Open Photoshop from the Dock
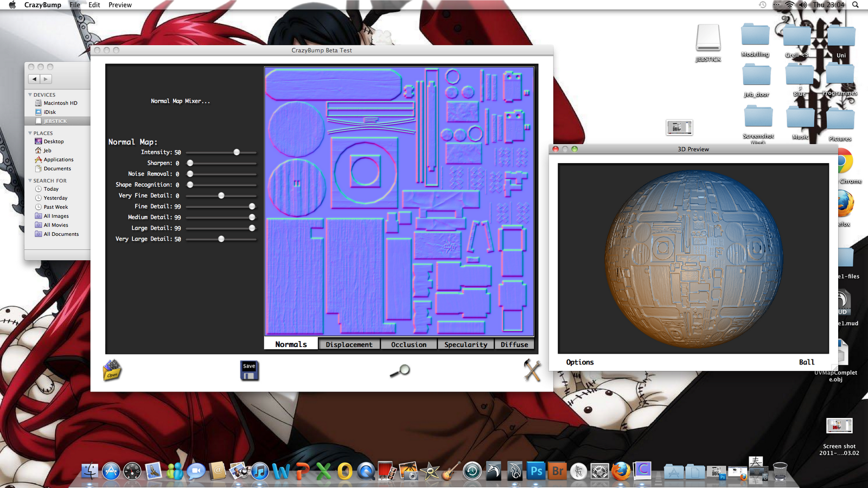Screen dimensions: 868x488 536,471
